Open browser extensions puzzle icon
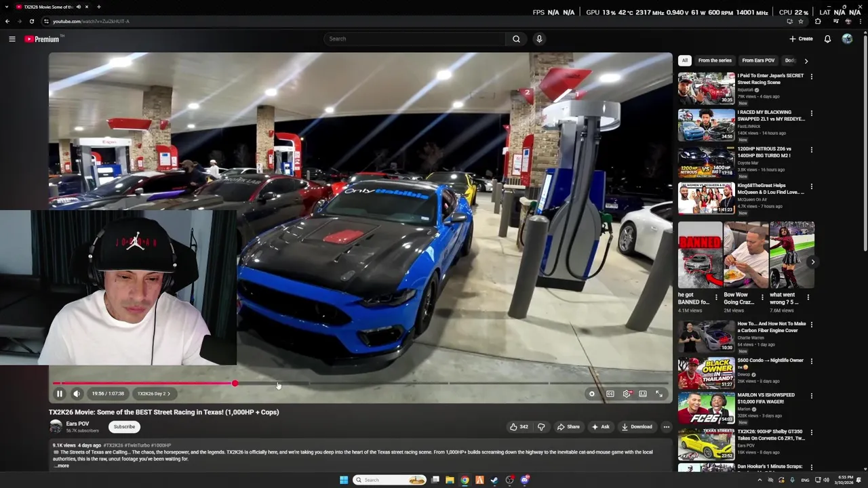Viewport: 868px width, 488px height. (818, 21)
